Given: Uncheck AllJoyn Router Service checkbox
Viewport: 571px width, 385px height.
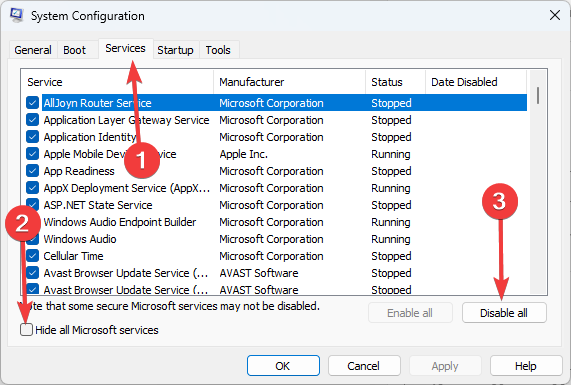Looking at the screenshot, I should click(x=32, y=103).
